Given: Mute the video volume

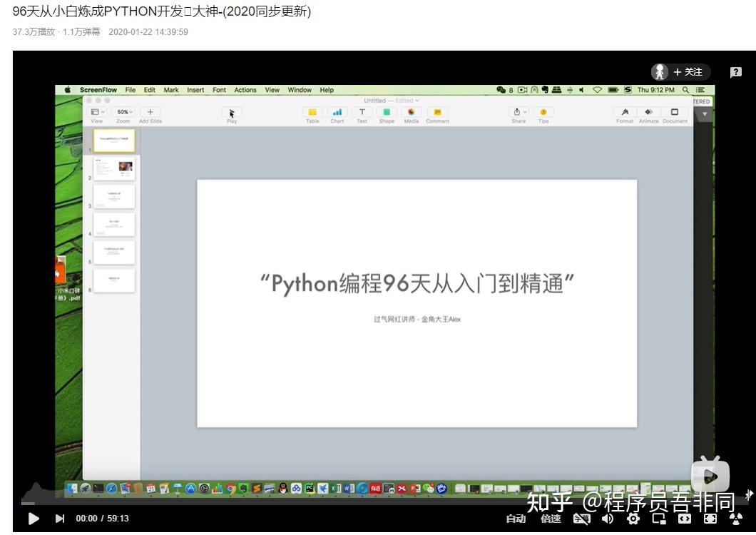Looking at the screenshot, I should tap(607, 519).
